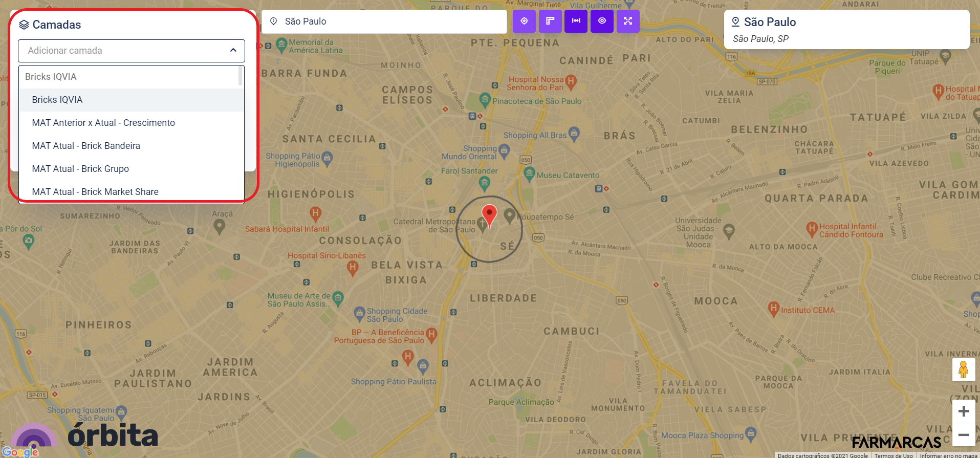
Task: Click the fullscreen expand arrows icon
Action: [x=628, y=21]
